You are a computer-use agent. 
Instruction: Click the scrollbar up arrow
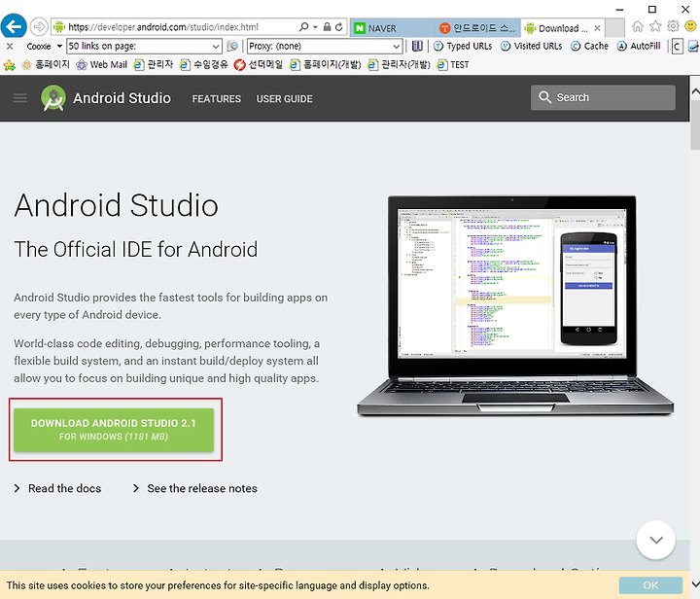click(x=695, y=91)
